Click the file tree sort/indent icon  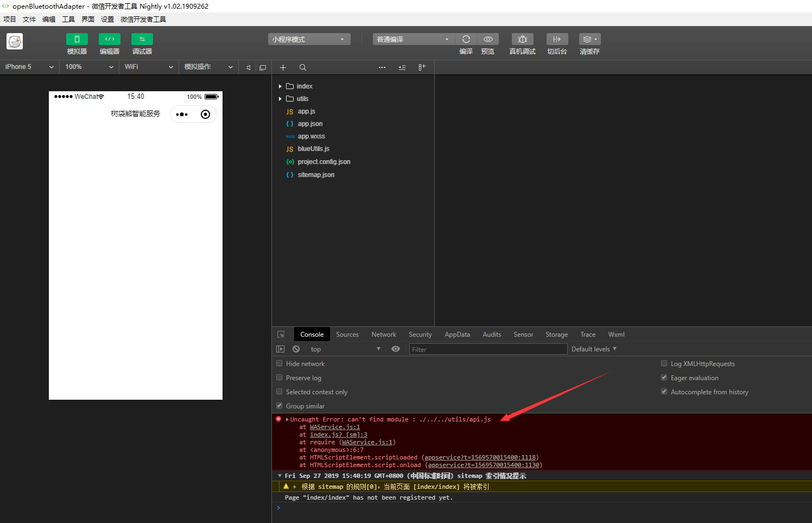point(402,67)
